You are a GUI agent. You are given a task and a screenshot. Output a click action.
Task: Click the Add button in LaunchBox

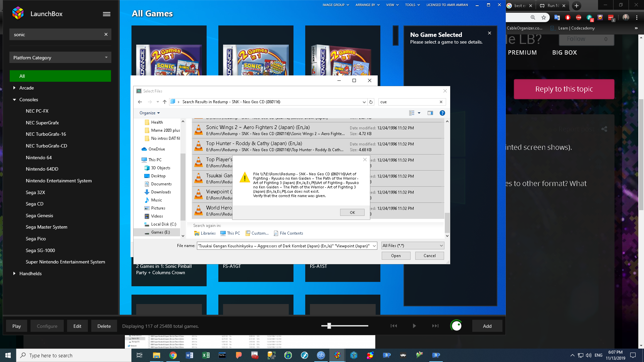(x=487, y=326)
